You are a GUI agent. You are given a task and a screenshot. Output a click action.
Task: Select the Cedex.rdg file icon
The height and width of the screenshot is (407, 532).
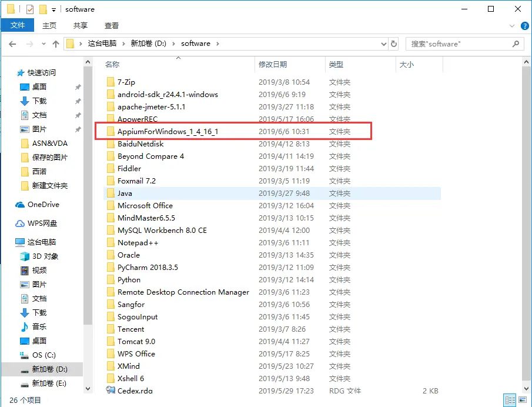click(111, 390)
